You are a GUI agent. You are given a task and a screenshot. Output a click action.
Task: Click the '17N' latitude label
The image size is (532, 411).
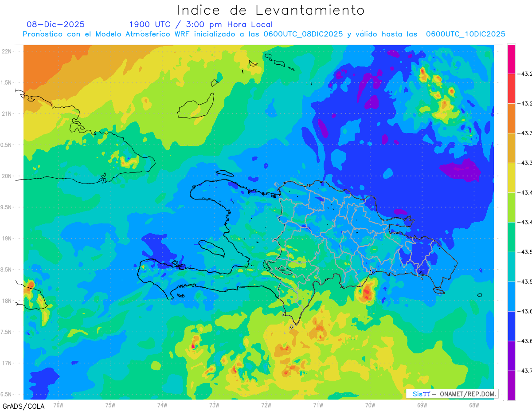pyautogui.click(x=7, y=363)
